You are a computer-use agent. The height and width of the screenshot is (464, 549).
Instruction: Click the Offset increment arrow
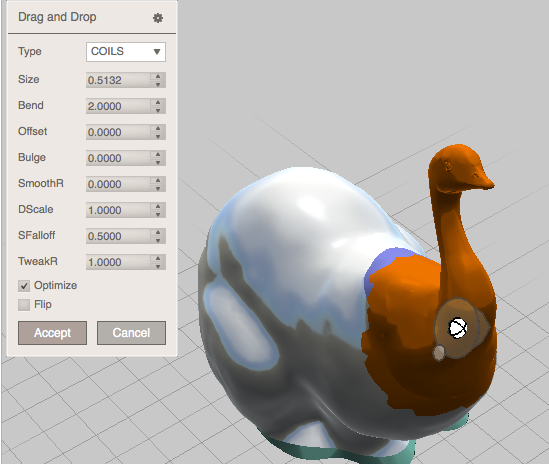pyautogui.click(x=158, y=128)
